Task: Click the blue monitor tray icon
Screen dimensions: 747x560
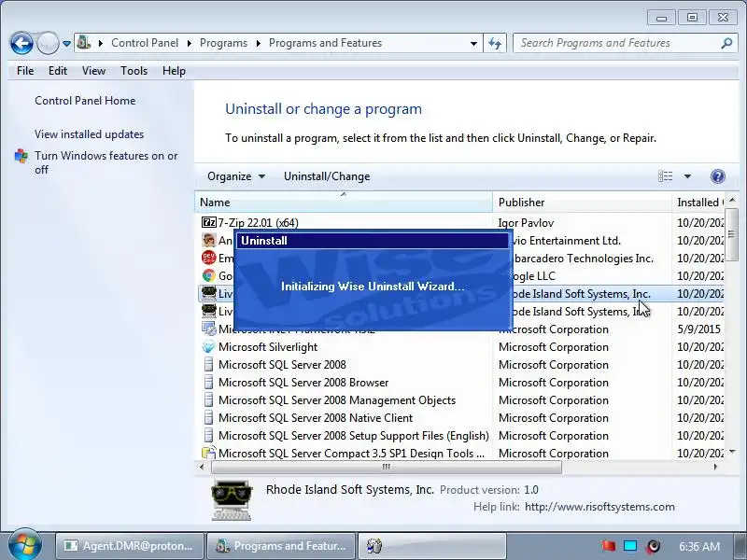Action: pos(630,546)
